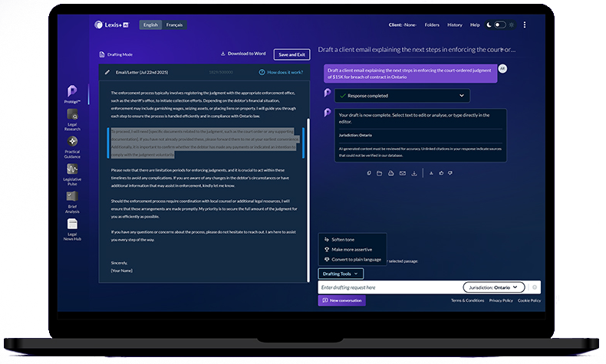
Task: Switch language to Français
Action: [174, 25]
